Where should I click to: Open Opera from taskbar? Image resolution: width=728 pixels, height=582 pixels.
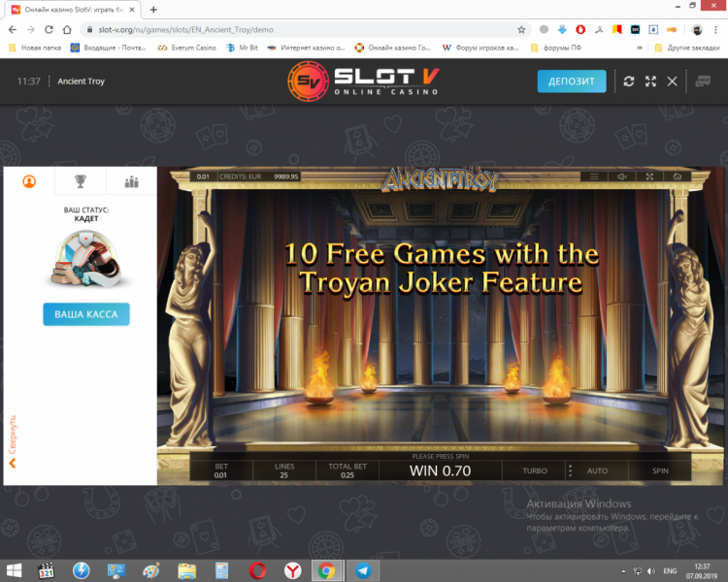257,570
